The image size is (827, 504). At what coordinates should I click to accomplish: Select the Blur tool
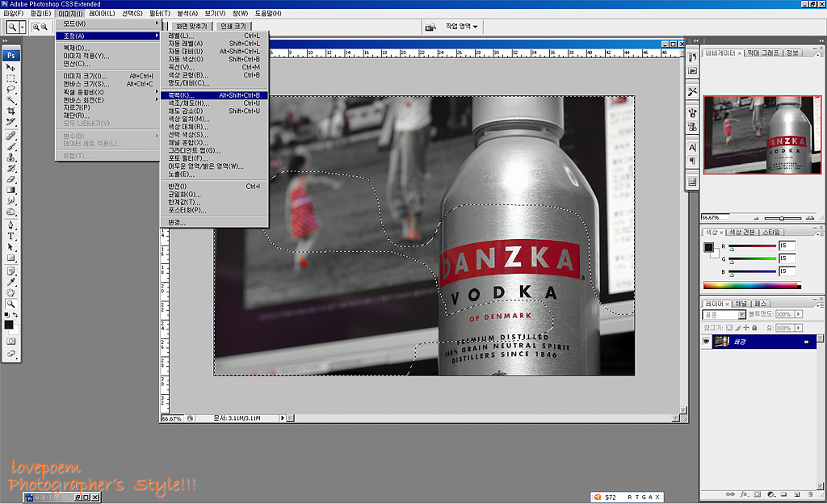pyautogui.click(x=10, y=201)
